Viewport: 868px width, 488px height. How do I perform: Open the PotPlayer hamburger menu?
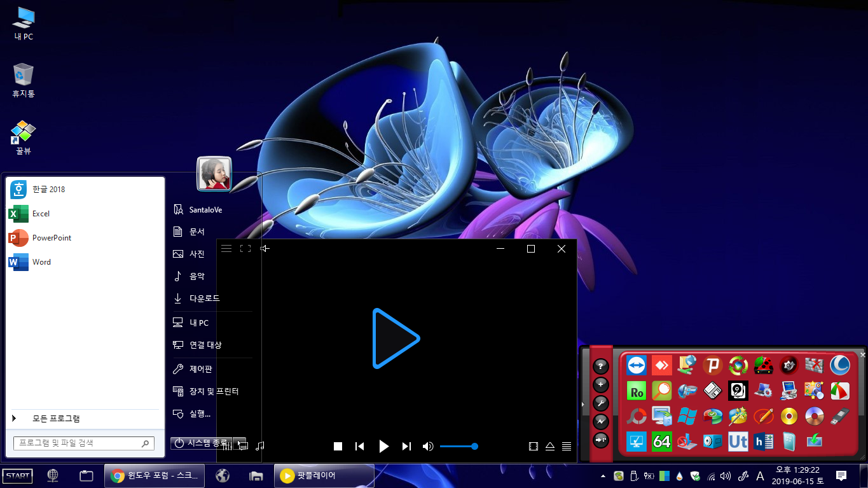tap(226, 249)
